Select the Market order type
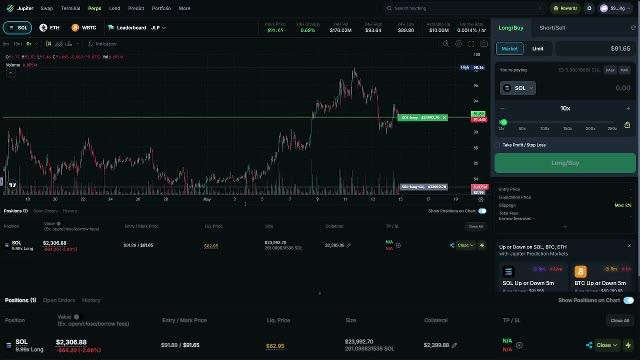The height and width of the screenshot is (360, 640). click(509, 49)
